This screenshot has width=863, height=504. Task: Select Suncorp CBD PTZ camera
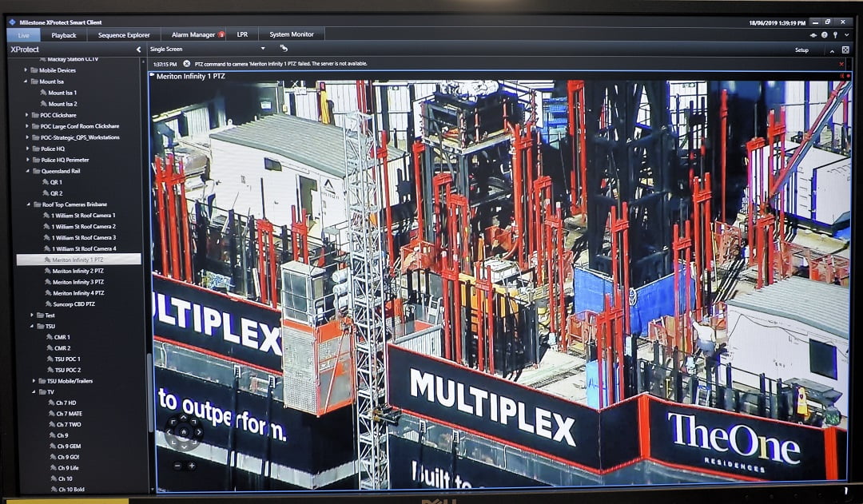[74, 304]
